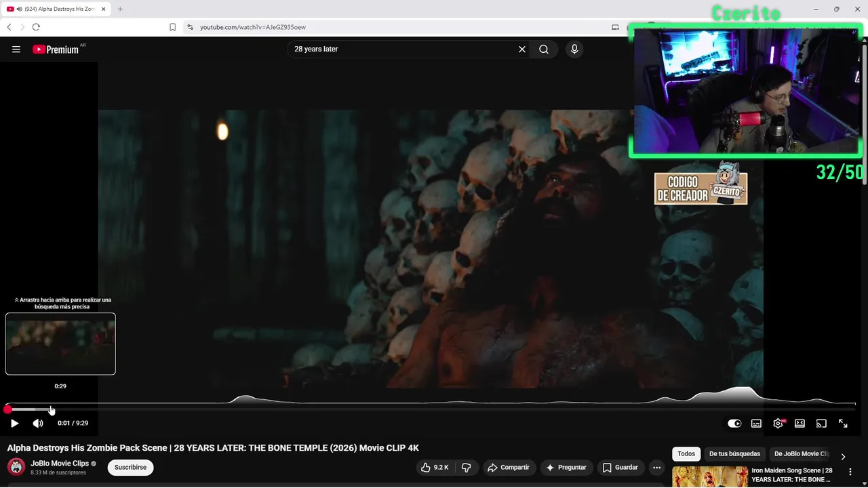Click the 8.33 M de suscriptores text

point(58,472)
